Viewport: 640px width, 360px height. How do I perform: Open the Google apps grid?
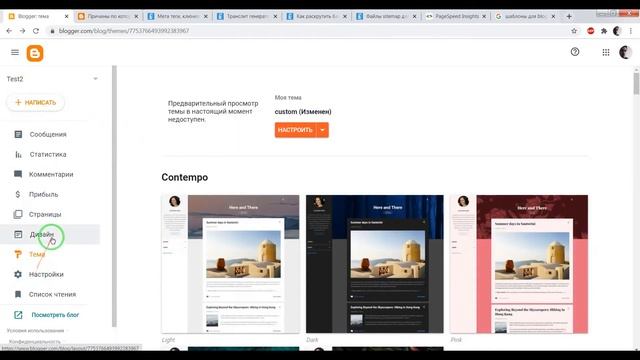pos(606,52)
